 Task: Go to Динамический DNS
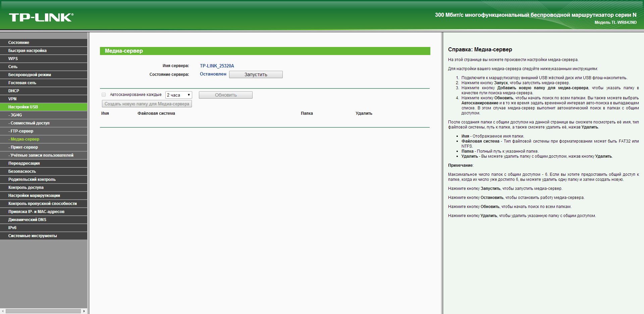coord(44,220)
